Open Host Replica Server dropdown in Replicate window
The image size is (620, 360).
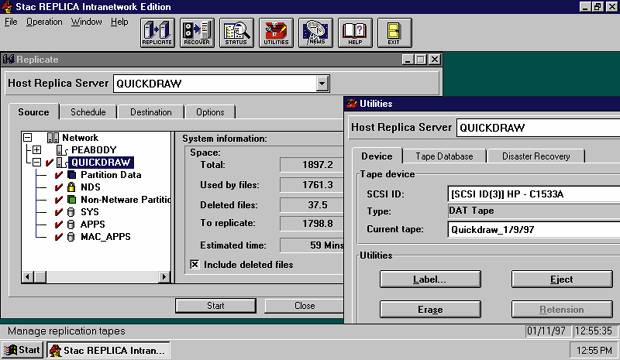322,83
